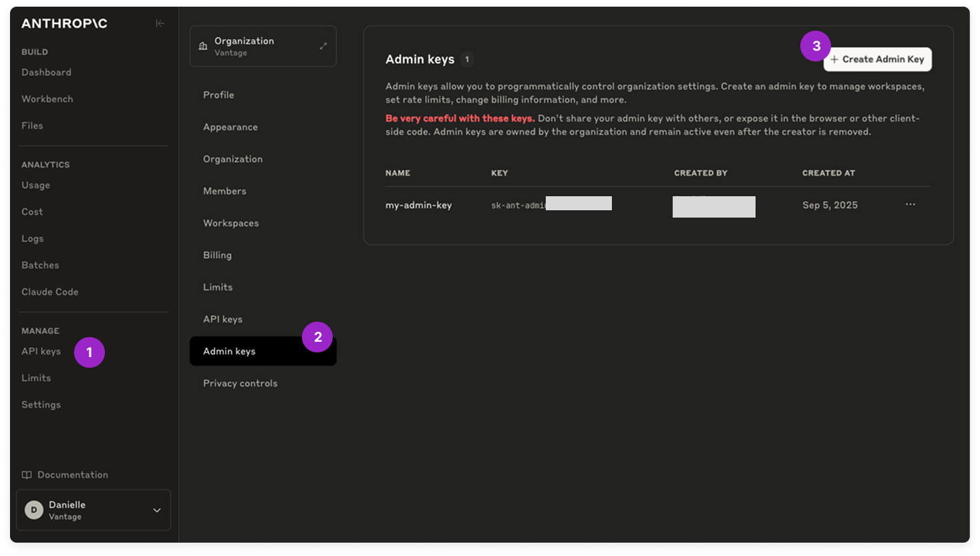980x556 pixels.
Task: Expand the Organization panel with arrows icon
Action: [323, 46]
